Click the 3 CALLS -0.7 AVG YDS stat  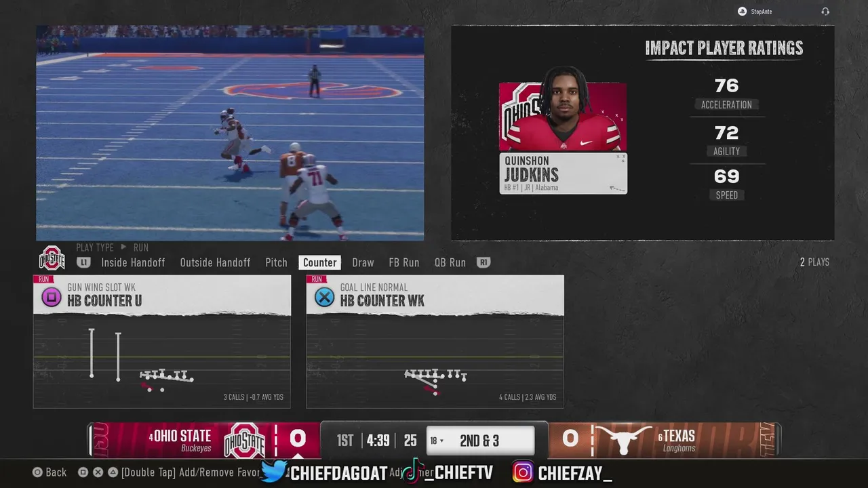[x=254, y=397]
